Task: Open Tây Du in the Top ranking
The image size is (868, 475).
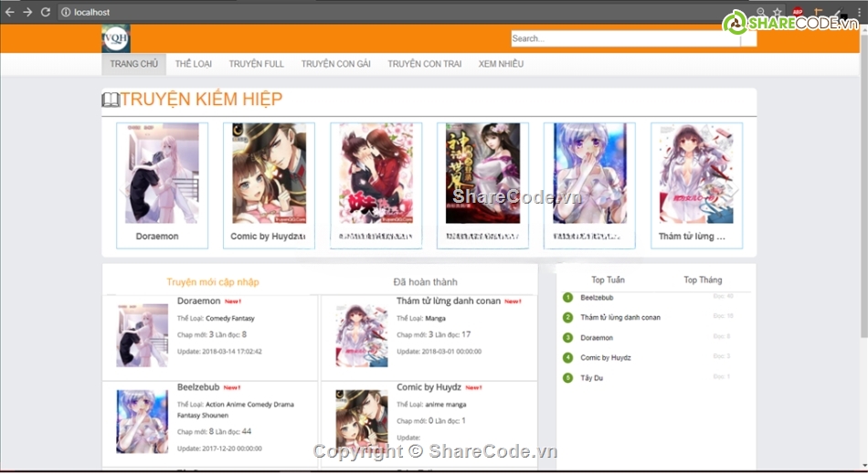Action: pyautogui.click(x=591, y=378)
